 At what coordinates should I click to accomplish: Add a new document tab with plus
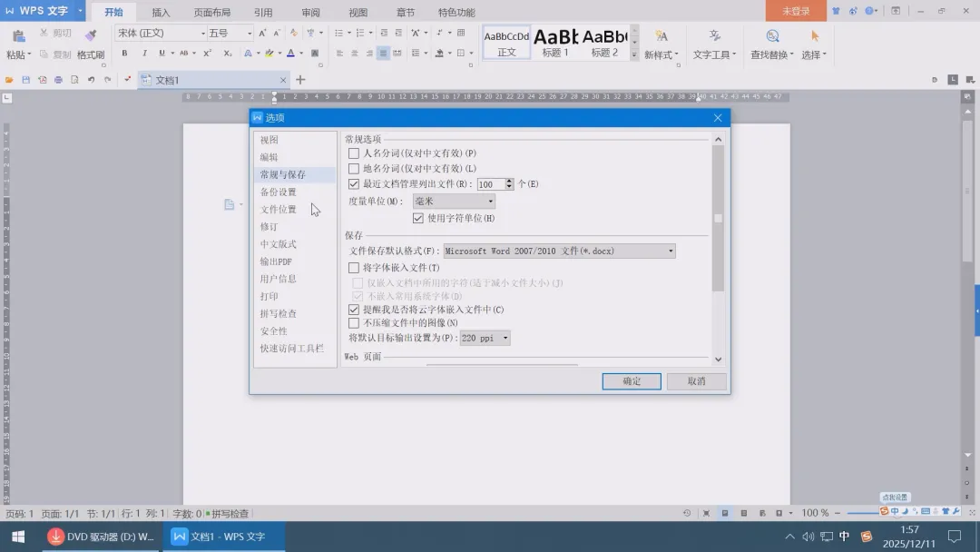pos(300,80)
